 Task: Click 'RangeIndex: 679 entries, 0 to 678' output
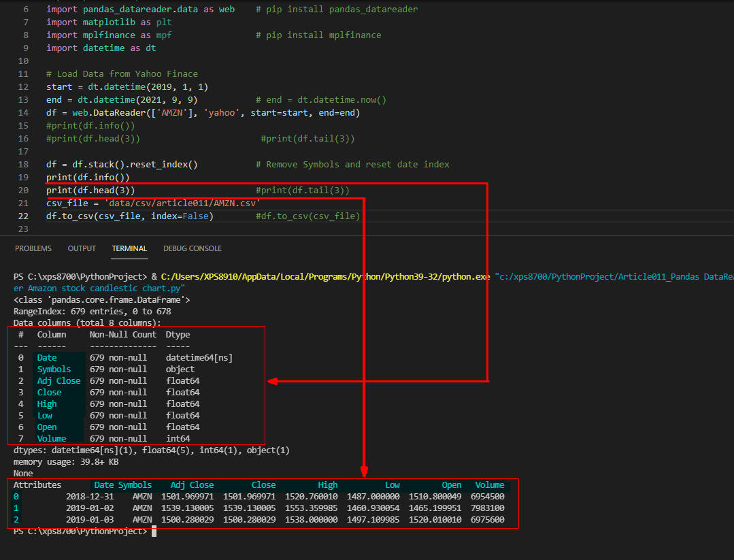tap(93, 312)
